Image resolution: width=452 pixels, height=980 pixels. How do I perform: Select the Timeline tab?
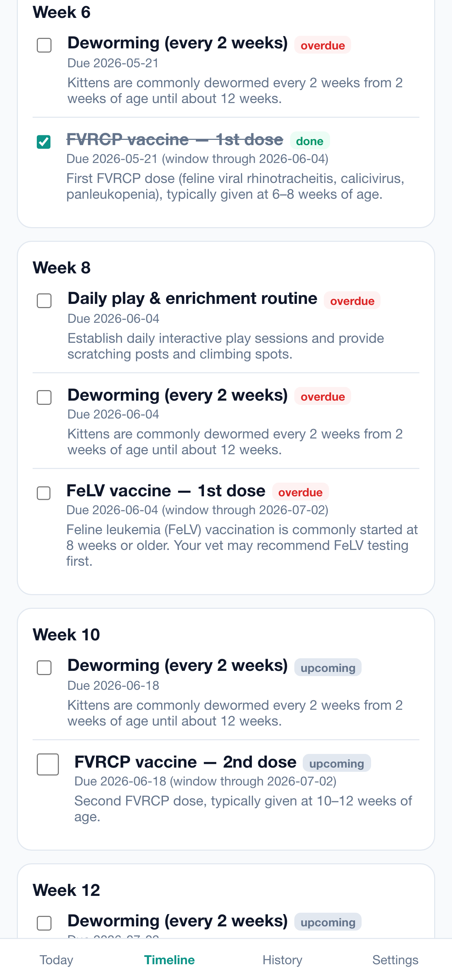(169, 960)
